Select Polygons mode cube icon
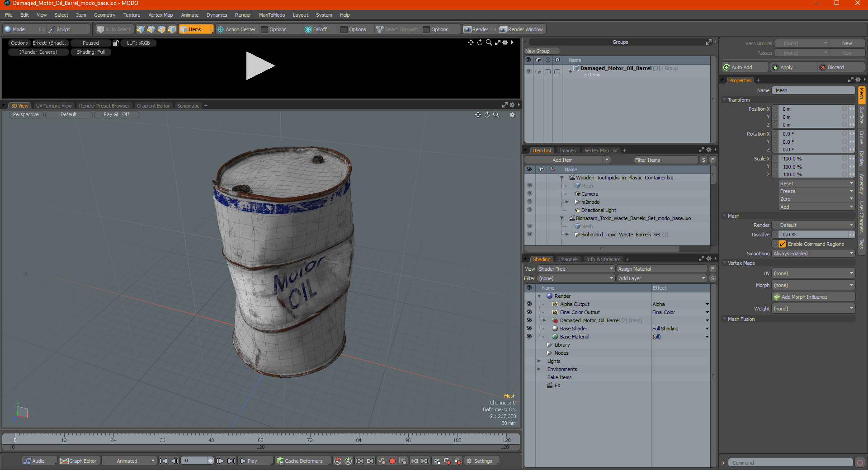 click(x=161, y=29)
